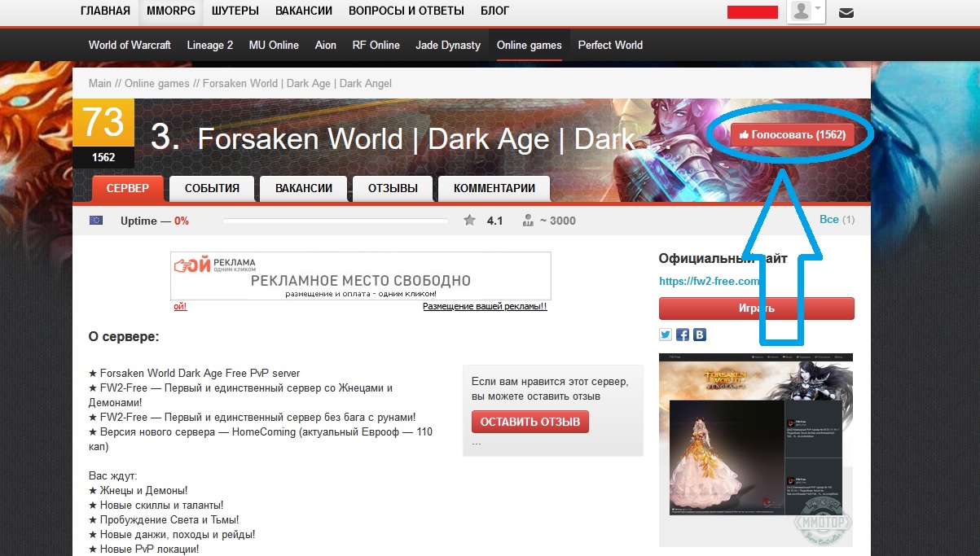
Task: Open ВОПРОСЫ И ОТВЕТЫ menu item
Action: point(407,11)
